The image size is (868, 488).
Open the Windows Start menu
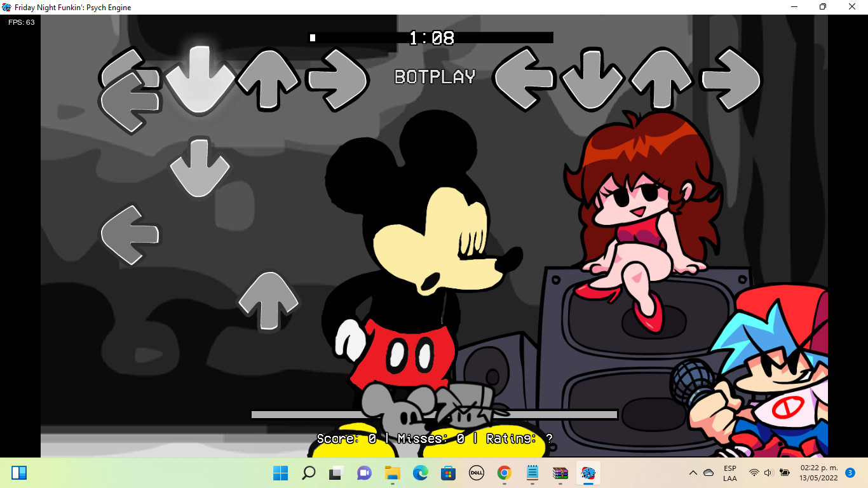coord(280,473)
